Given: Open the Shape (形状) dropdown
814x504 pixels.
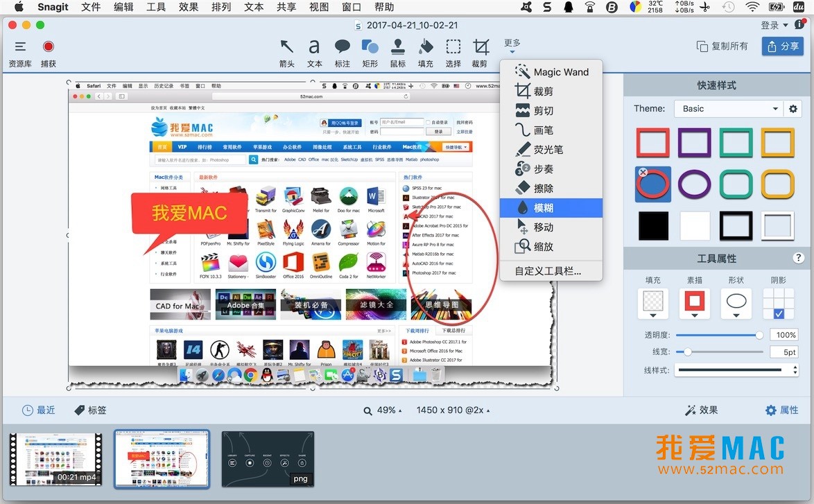Looking at the screenshot, I should (x=736, y=304).
